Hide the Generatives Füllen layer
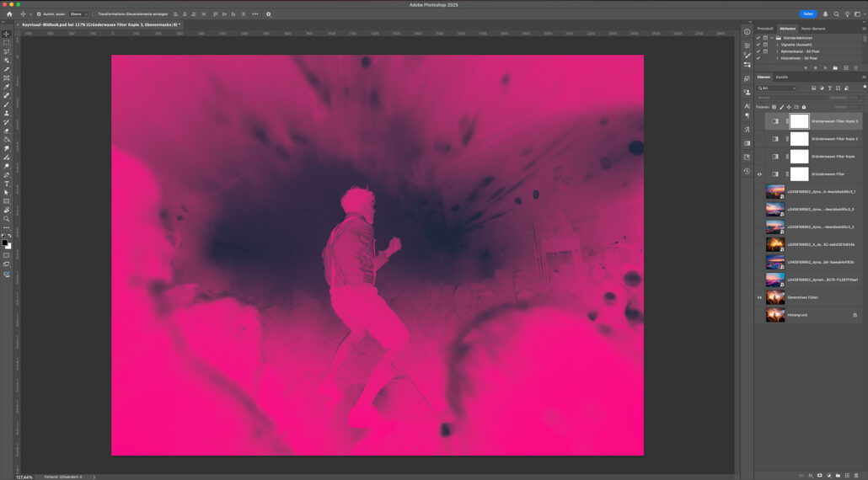The height and width of the screenshot is (480, 868). (759, 297)
